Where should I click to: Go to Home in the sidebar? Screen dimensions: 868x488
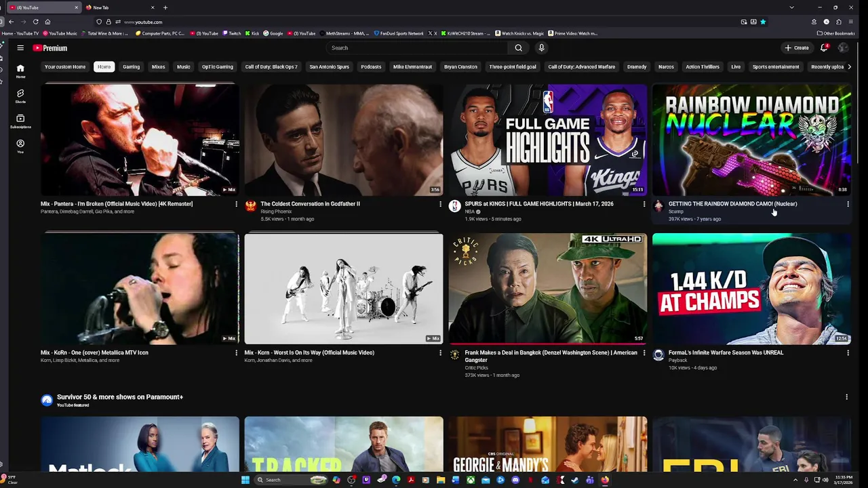[x=20, y=70]
